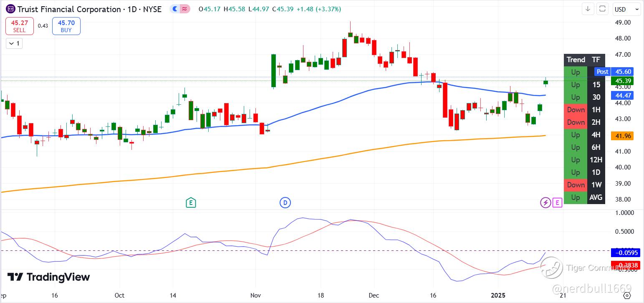This screenshot has width=644, height=303.
Task: Click the 1W timeframe row label
Action: (x=596, y=185)
